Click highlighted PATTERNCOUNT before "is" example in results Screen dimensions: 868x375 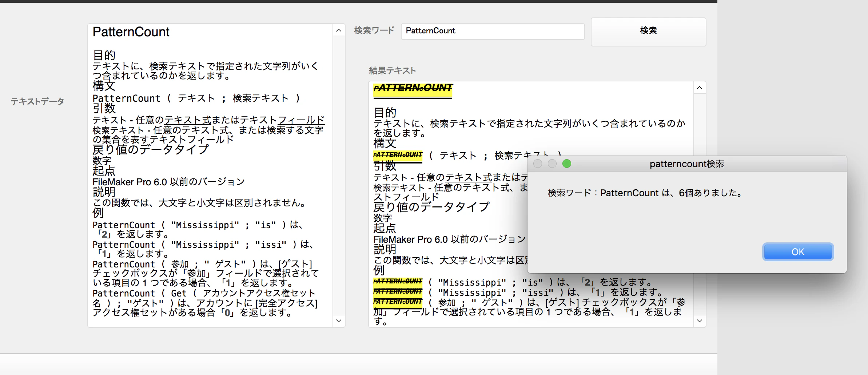tap(398, 281)
